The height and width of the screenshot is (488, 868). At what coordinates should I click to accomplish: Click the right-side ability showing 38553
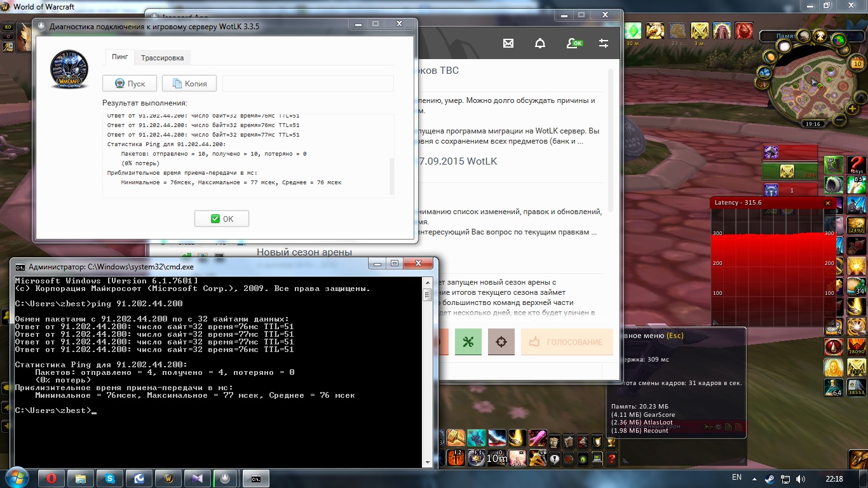pos(857,387)
